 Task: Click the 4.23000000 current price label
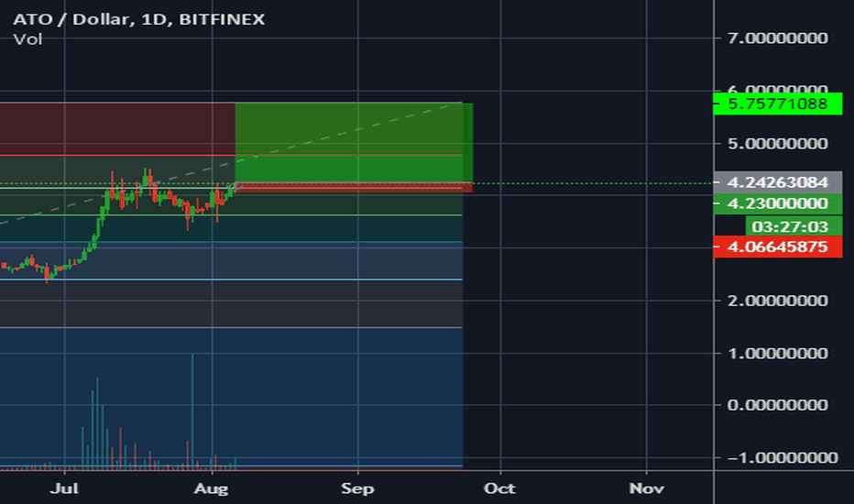777,203
